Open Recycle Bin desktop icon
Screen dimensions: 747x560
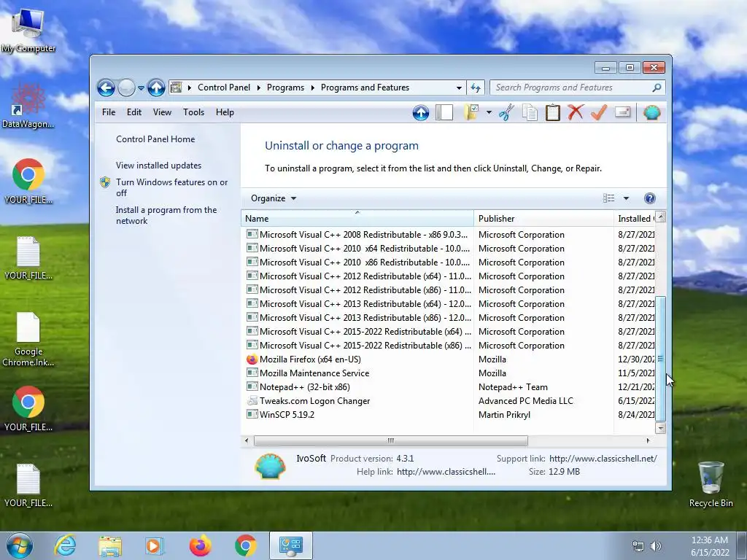(x=711, y=484)
